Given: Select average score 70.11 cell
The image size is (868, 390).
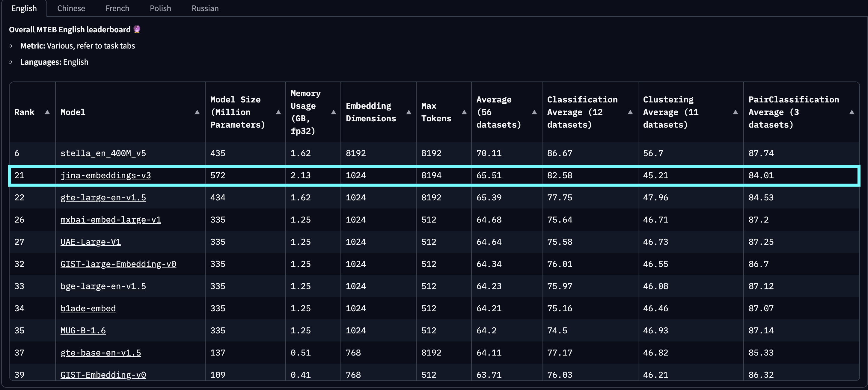Looking at the screenshot, I should tap(507, 153).
